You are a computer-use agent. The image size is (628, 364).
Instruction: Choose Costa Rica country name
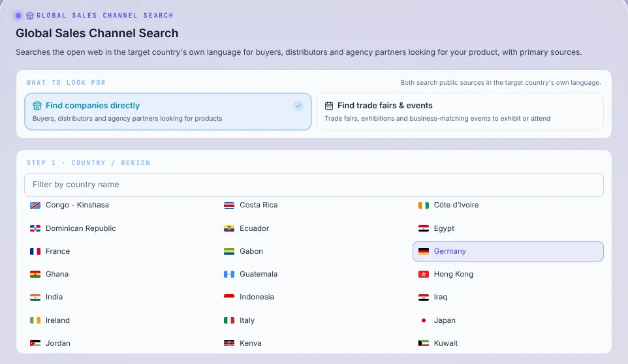tap(259, 205)
